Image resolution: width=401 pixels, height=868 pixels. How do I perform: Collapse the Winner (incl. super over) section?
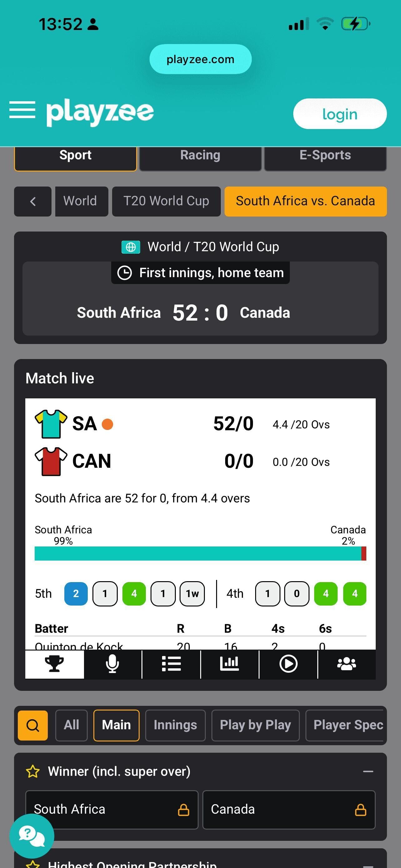pyautogui.click(x=368, y=771)
